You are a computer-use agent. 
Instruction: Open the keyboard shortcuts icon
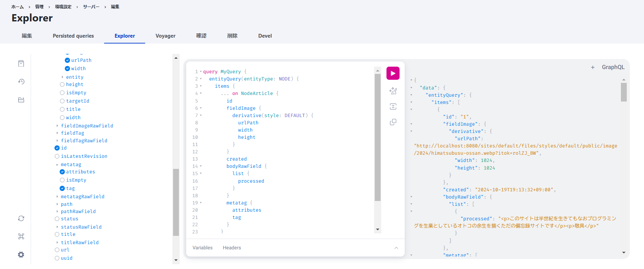coord(21,236)
